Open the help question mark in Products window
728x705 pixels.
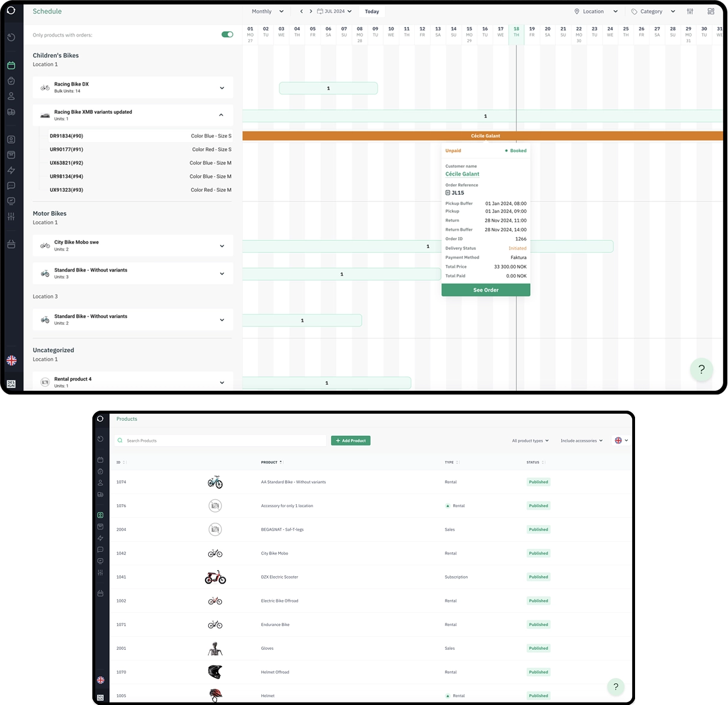(616, 686)
